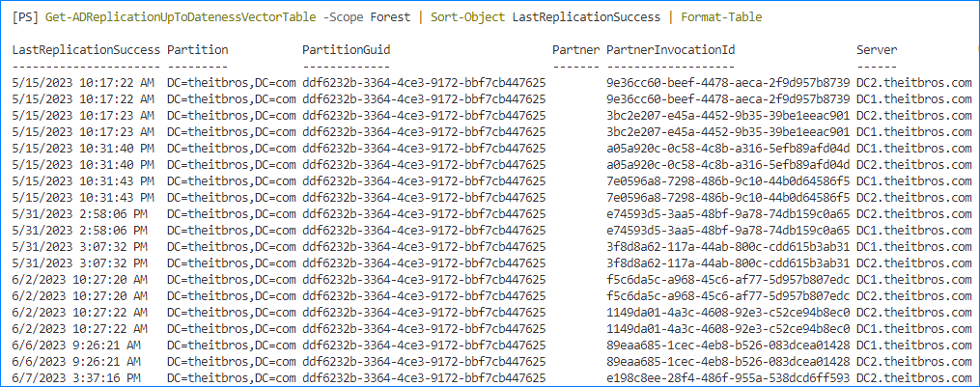980x387 pixels.
Task: Click the -Scope parameter in the command
Action: point(344,17)
